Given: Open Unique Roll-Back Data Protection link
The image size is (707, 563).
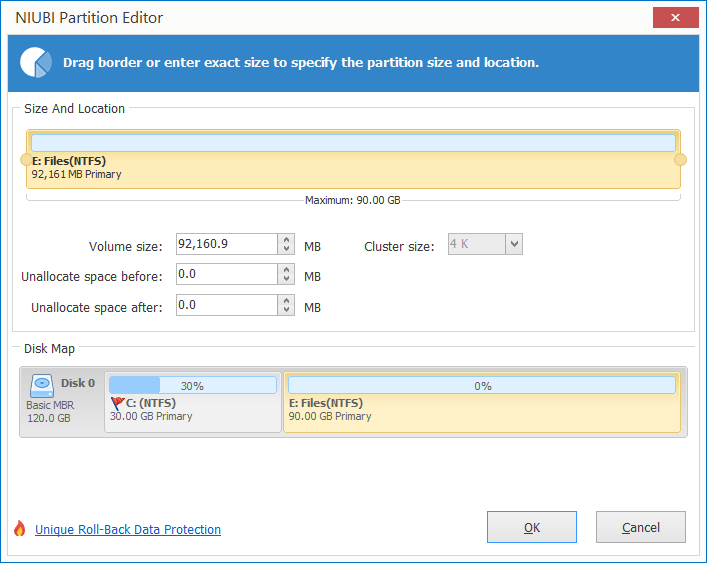Looking at the screenshot, I should 128,530.
